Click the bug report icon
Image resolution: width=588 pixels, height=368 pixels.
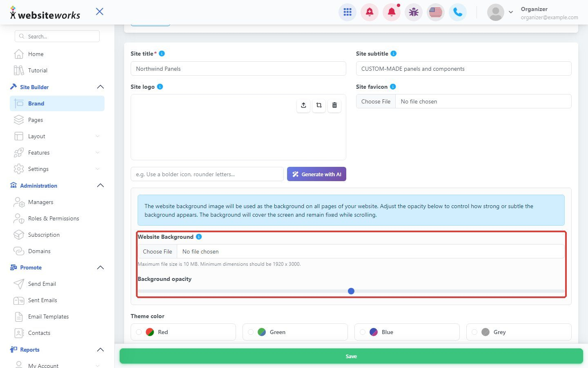point(414,12)
